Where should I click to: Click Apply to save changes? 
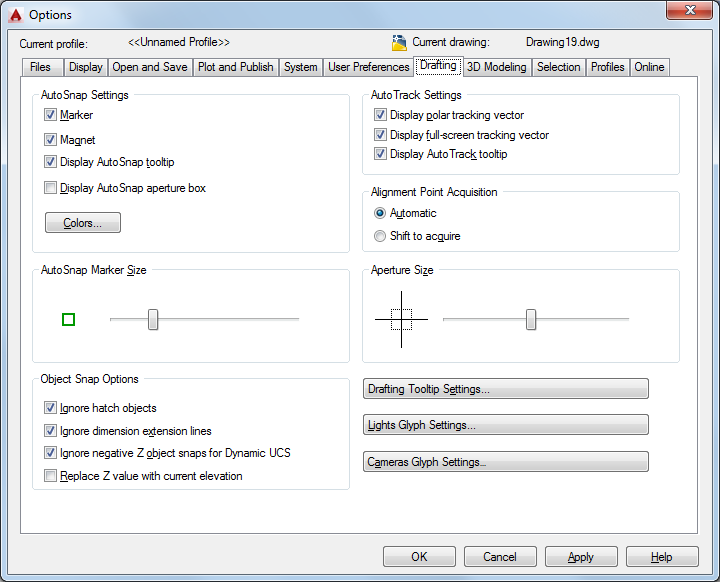point(581,557)
